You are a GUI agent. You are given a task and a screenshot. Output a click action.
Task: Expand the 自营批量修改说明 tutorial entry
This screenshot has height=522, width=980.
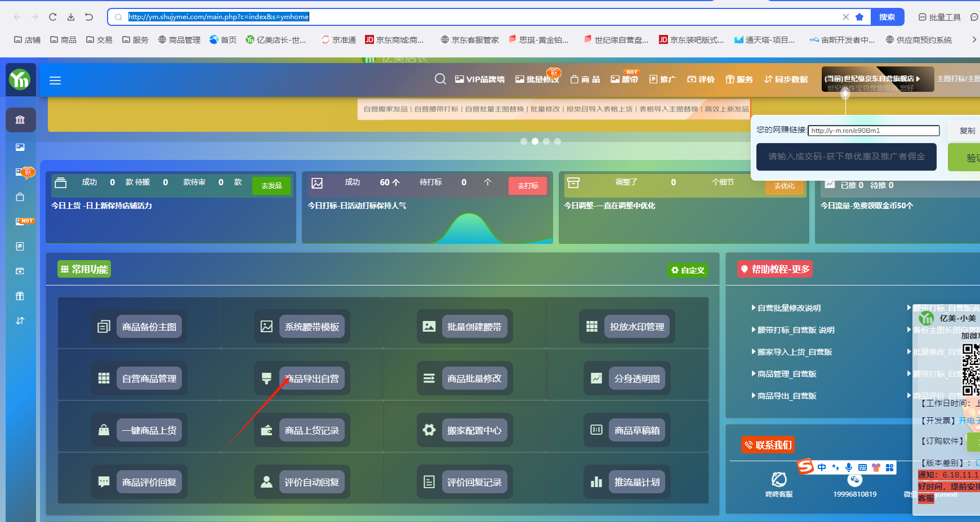tap(789, 308)
